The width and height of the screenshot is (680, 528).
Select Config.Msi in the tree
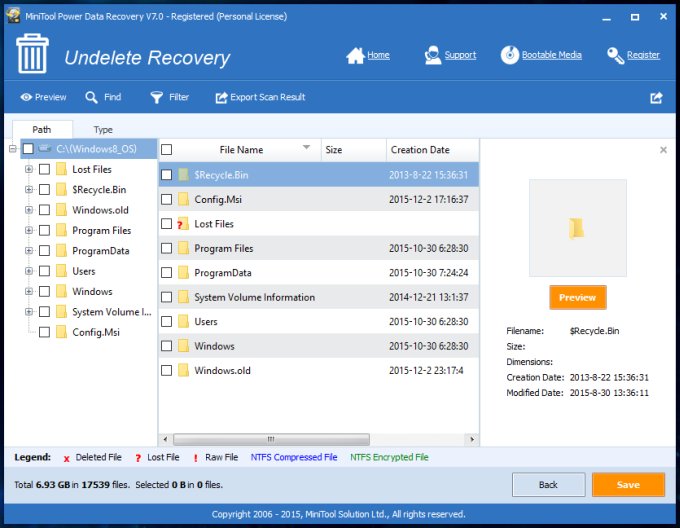96,332
